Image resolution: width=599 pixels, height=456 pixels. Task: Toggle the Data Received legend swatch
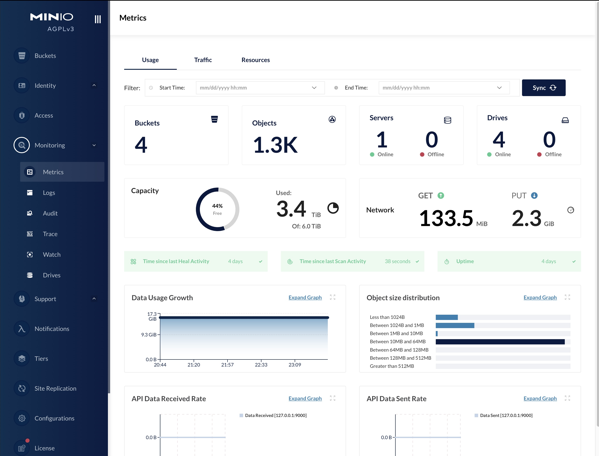241,416
